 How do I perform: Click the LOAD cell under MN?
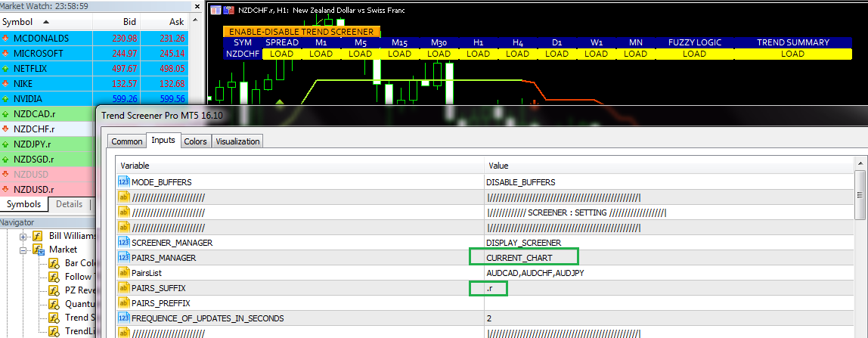click(x=635, y=54)
